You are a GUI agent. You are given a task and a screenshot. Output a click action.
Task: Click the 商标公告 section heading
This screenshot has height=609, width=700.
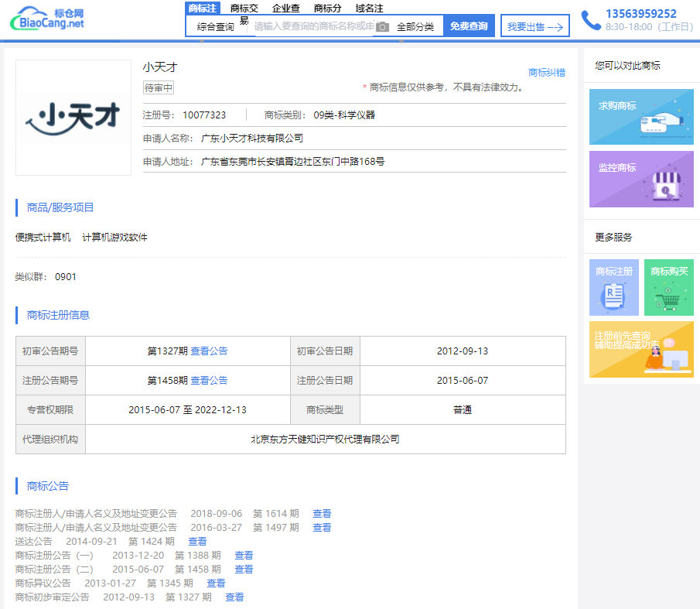[x=48, y=486]
